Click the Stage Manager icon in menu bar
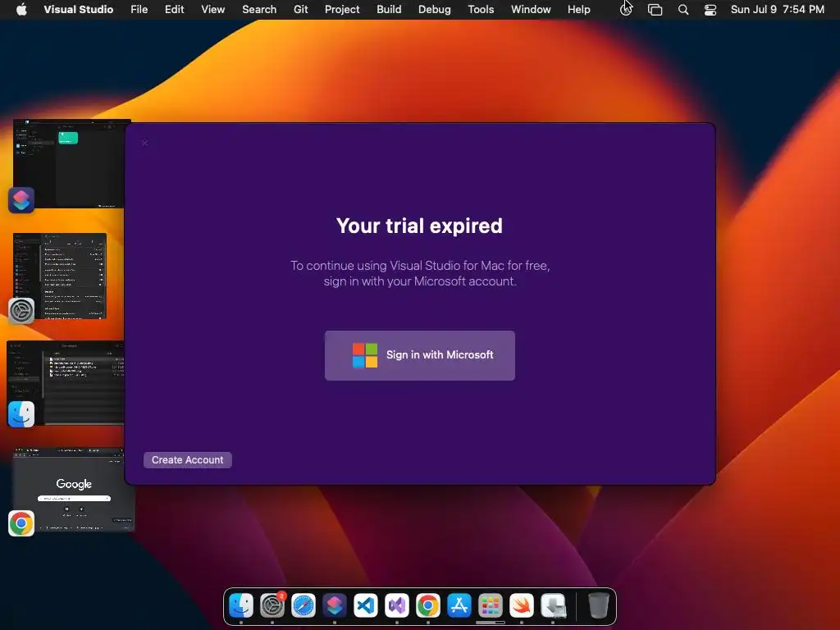 click(x=655, y=10)
